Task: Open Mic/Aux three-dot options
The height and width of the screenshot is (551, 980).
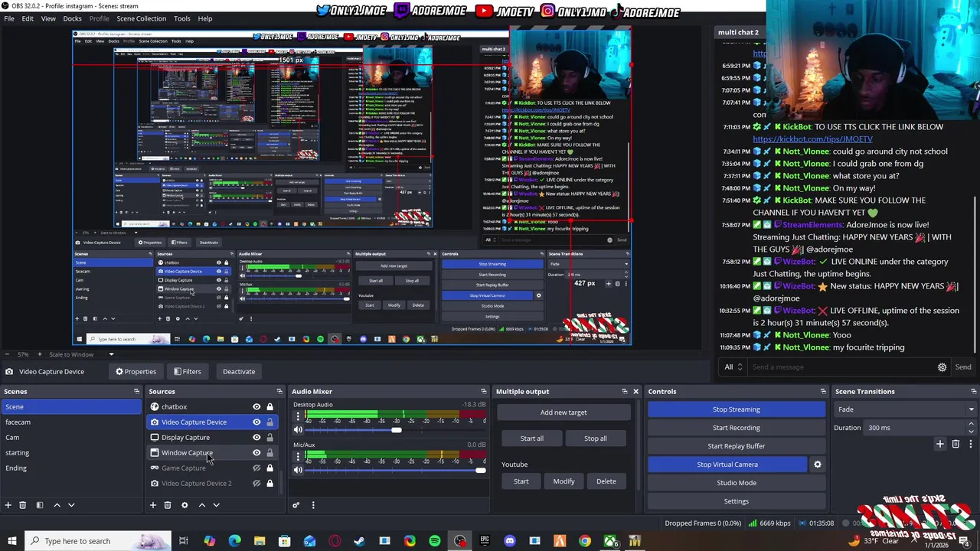Action: [298, 457]
